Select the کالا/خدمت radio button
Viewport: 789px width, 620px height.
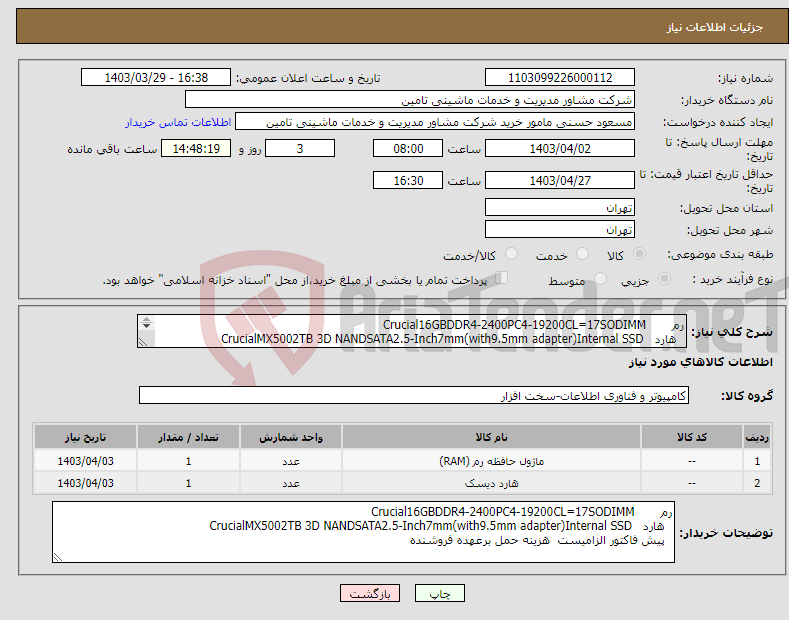(x=511, y=254)
